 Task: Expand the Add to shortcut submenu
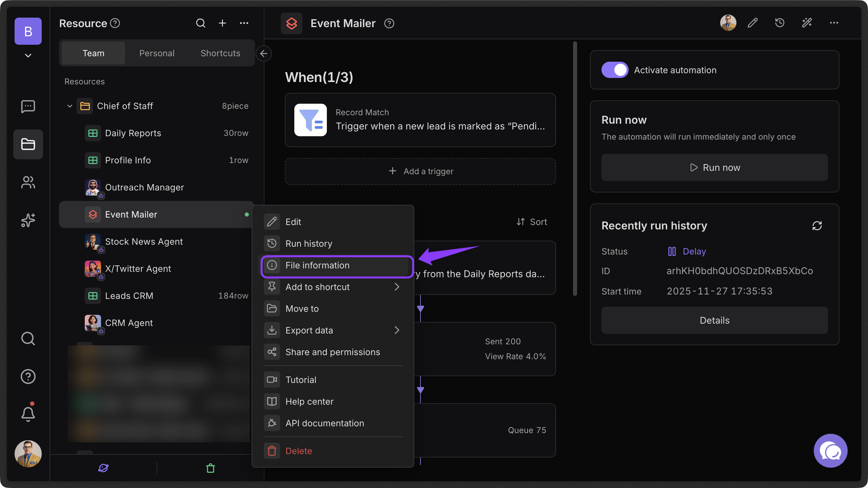pos(397,287)
